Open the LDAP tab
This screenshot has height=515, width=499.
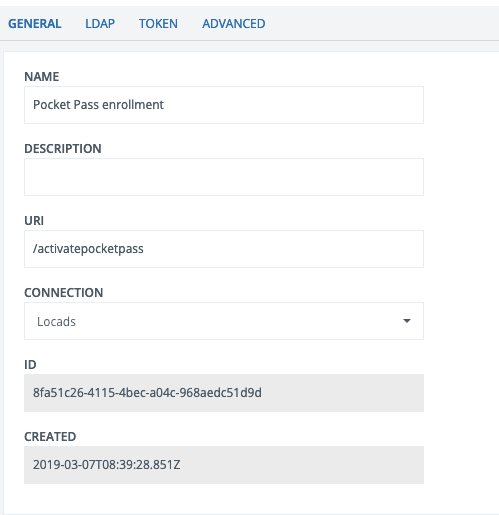pos(100,24)
